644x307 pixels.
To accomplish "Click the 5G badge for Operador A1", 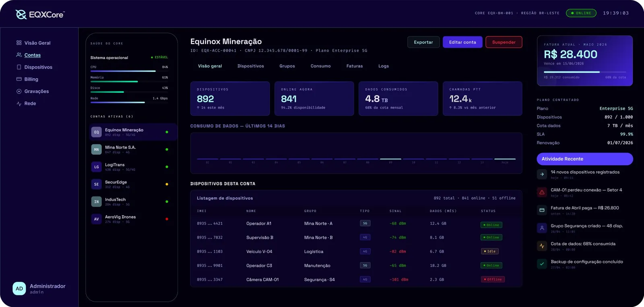I will click(365, 223).
